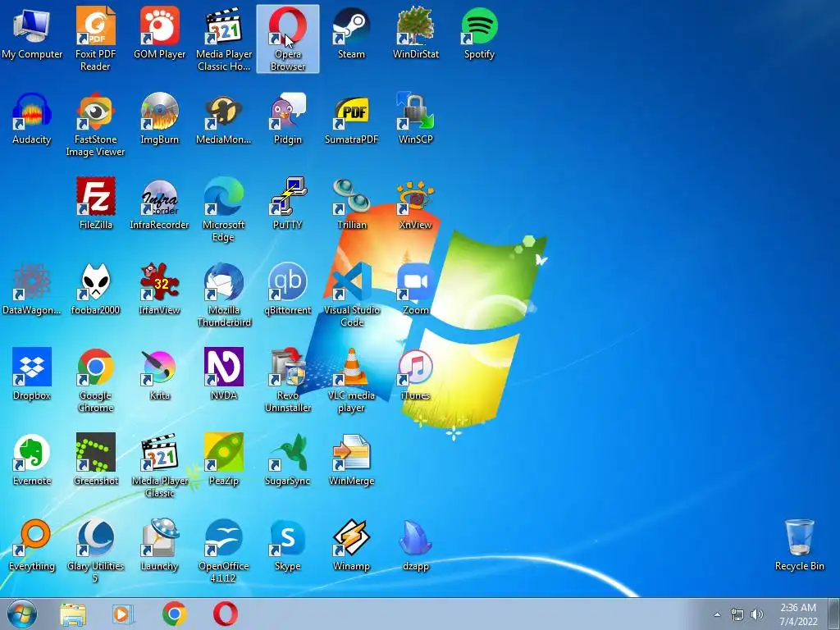Select the InfraRecorder icon
This screenshot has height=630, width=840.
(160, 203)
